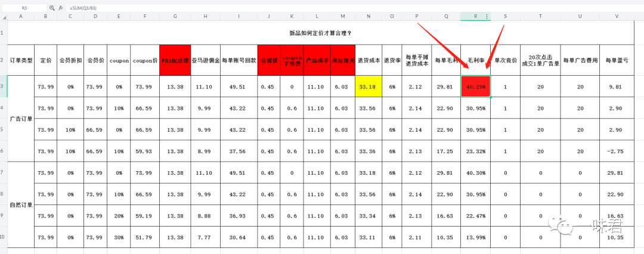Select column N header
The image size is (644, 254).
point(369,17)
